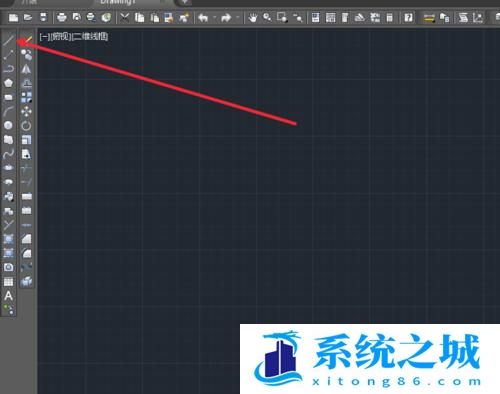Click the Paste icon

point(154,17)
